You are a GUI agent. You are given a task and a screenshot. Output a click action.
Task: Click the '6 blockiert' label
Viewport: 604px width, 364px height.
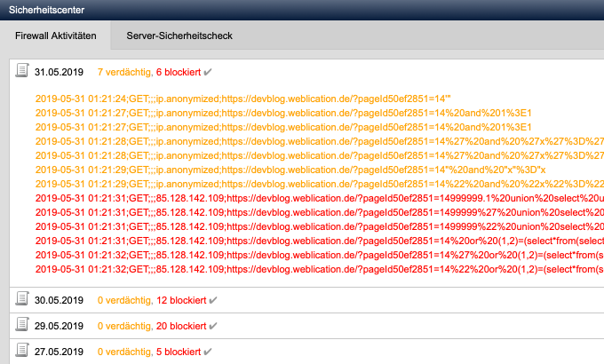[x=179, y=72]
